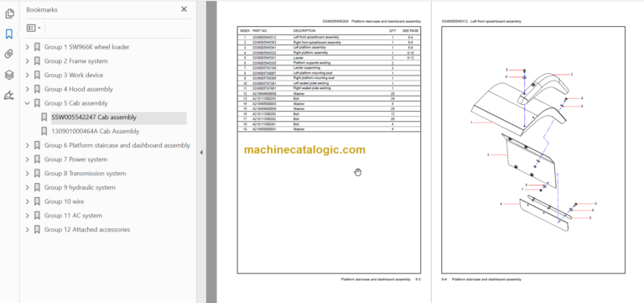Click the Left front splashboard assembly table row
Viewport: 644px width, 303px height.
(329, 38)
